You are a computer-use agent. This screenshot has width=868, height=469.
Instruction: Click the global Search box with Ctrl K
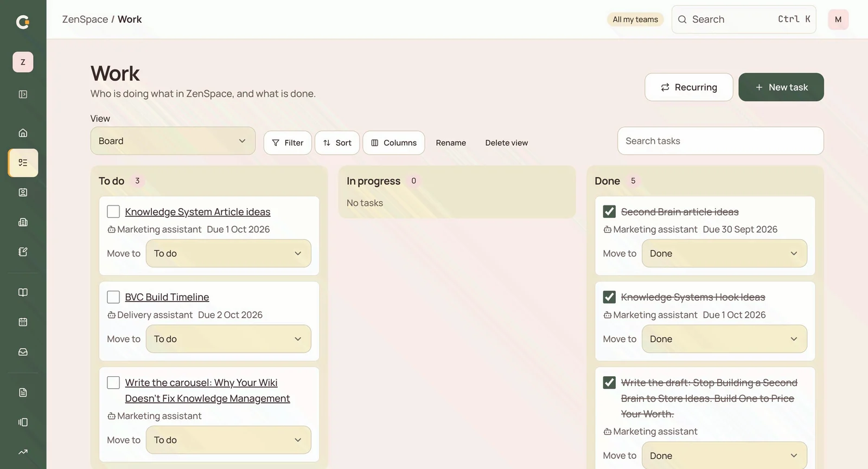point(744,20)
